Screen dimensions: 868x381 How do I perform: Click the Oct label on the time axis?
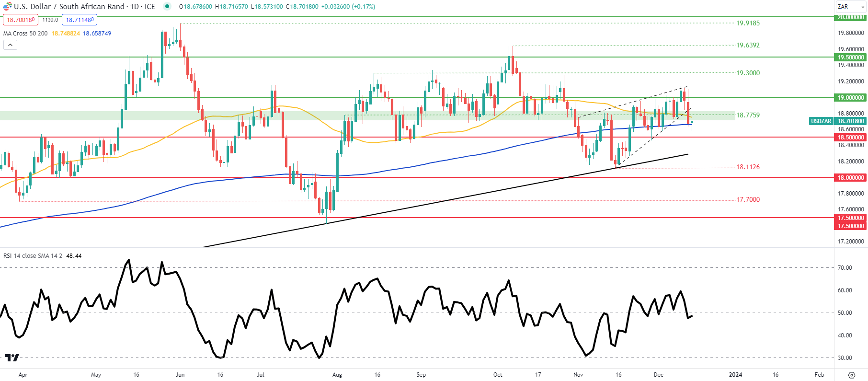coord(498,375)
